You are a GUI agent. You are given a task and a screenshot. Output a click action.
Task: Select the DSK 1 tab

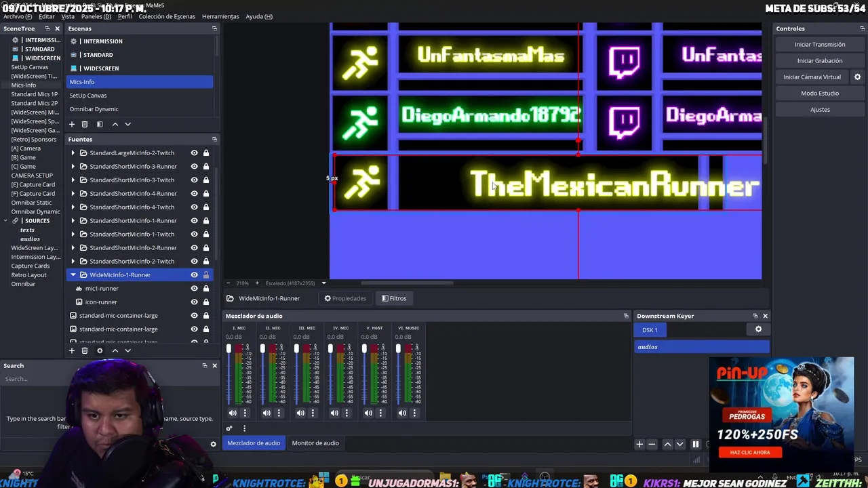650,330
